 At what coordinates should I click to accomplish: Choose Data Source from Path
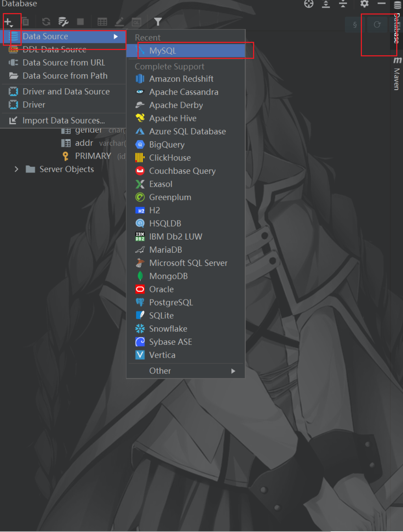pos(64,76)
